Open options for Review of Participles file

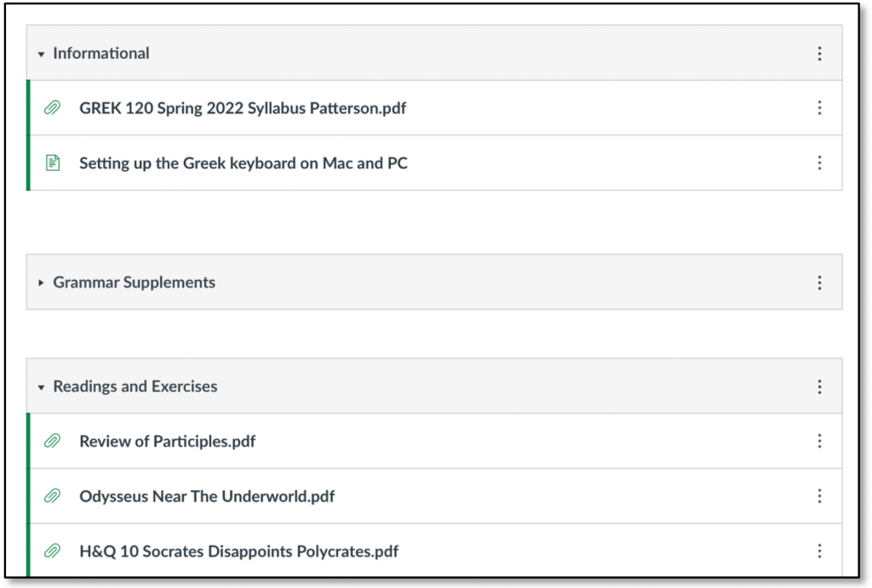point(819,441)
